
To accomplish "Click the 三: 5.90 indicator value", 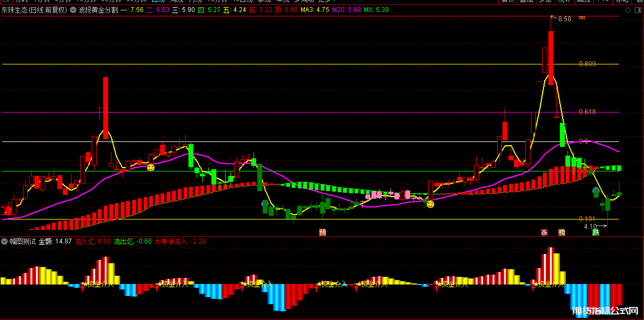I will click(x=183, y=10).
